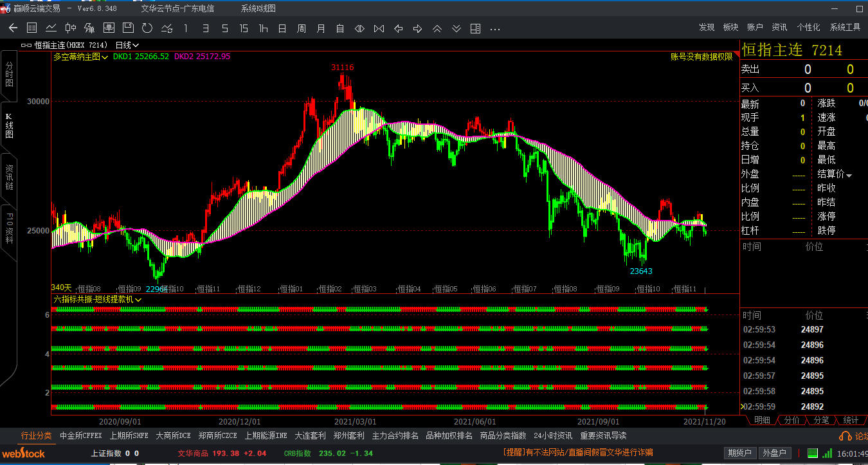Click the 外盘户 button

click(774, 453)
